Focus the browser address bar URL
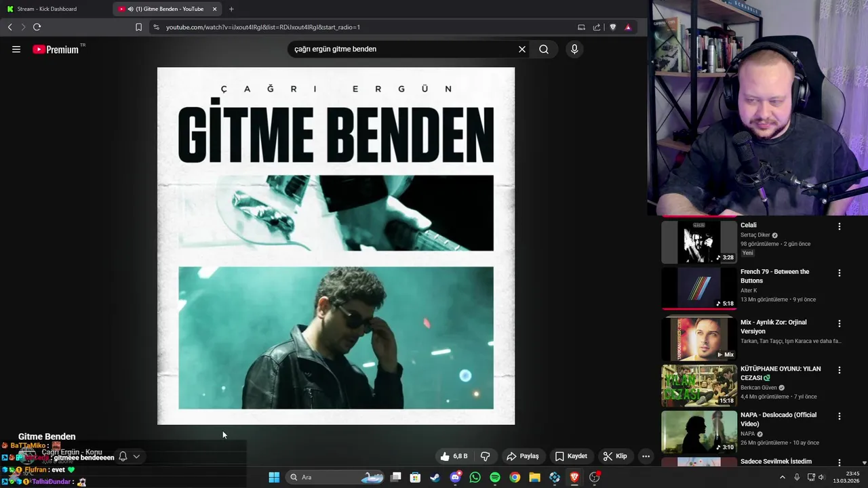 [x=262, y=27]
